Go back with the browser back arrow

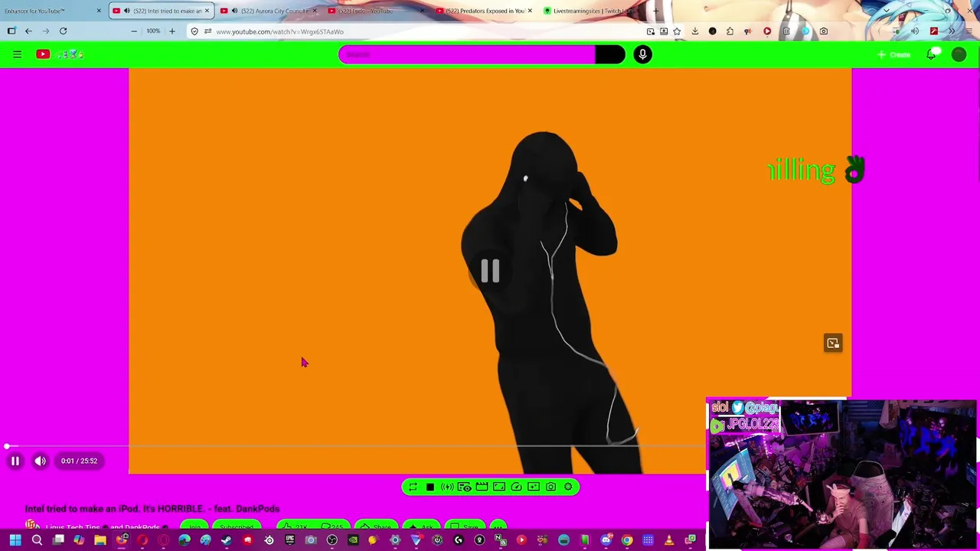point(28,31)
